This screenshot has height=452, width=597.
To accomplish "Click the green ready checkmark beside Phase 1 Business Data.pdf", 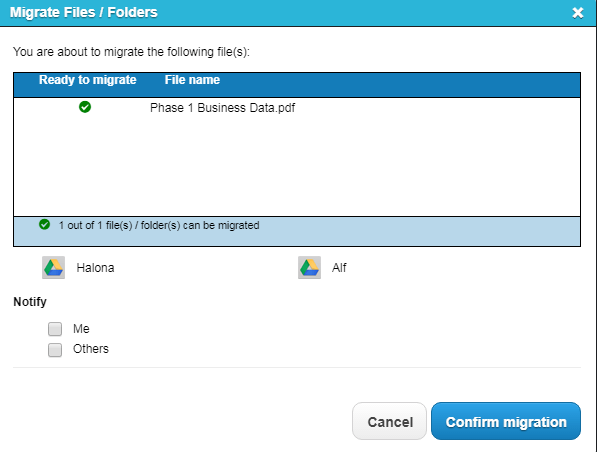I will point(85,107).
